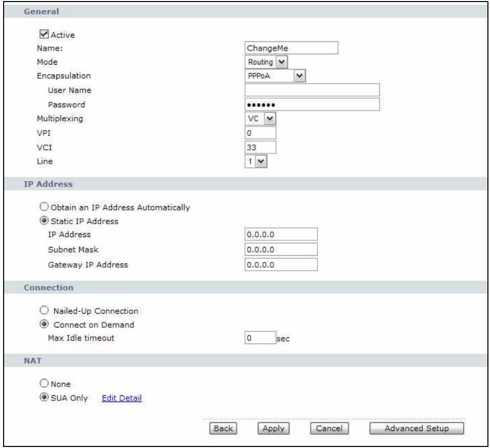Click the VCI field showing 33

(261, 147)
